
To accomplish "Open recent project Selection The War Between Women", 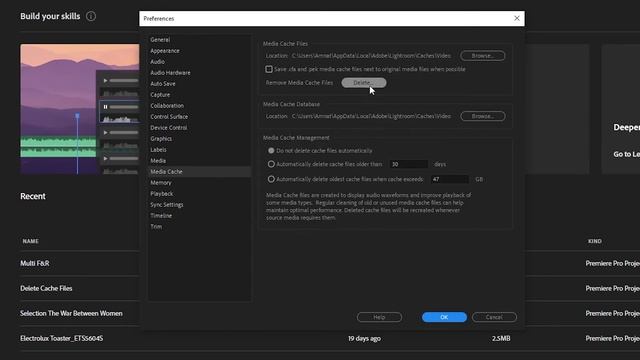I will pyautogui.click(x=71, y=313).
